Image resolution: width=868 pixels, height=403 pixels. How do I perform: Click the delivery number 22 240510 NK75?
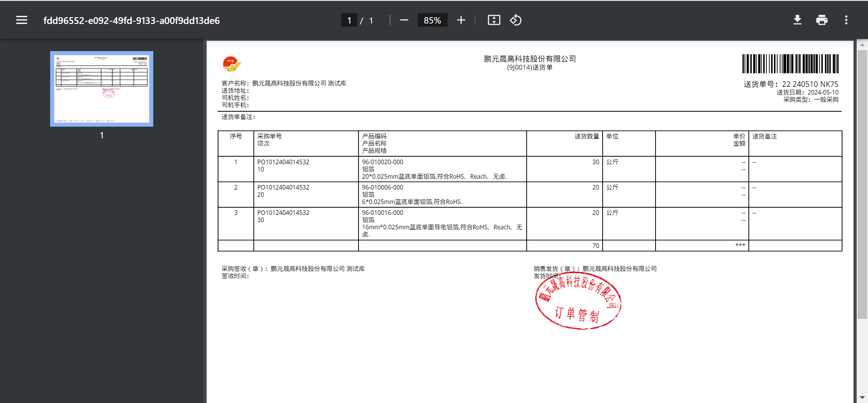(810, 84)
